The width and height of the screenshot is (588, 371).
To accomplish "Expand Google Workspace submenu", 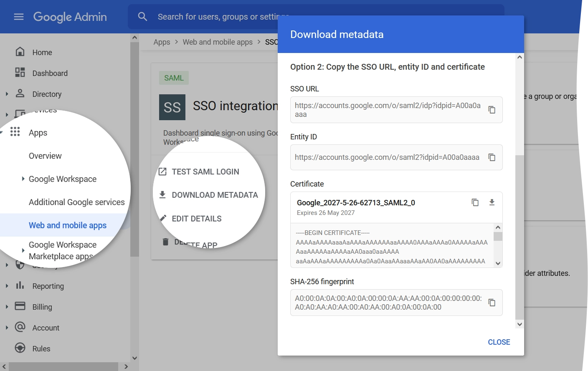I will (23, 179).
